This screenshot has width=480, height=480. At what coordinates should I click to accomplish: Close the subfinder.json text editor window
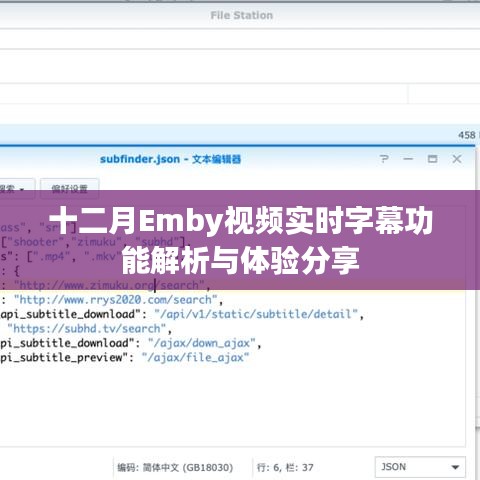pyautogui.click(x=457, y=159)
